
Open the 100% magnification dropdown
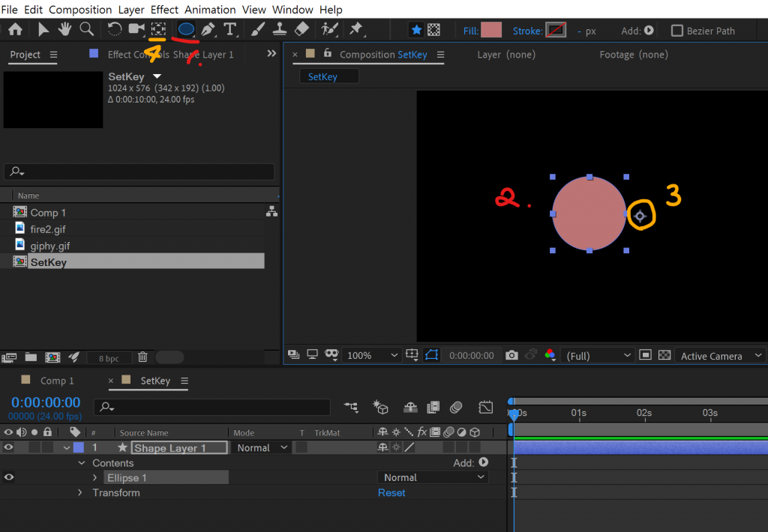click(373, 355)
